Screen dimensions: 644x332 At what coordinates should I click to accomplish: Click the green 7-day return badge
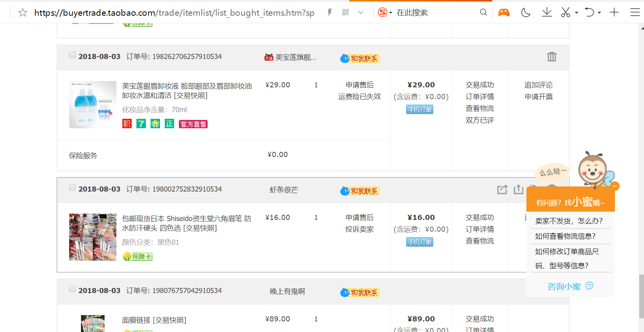141,124
